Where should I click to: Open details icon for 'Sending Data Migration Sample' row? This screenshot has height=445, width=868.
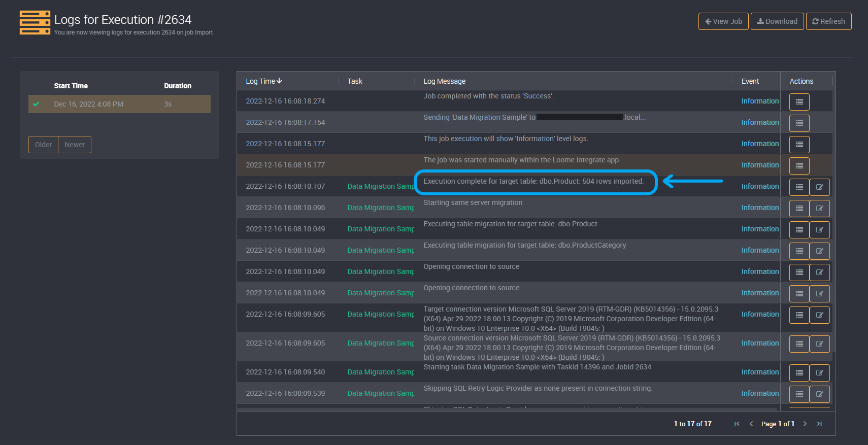pos(799,123)
